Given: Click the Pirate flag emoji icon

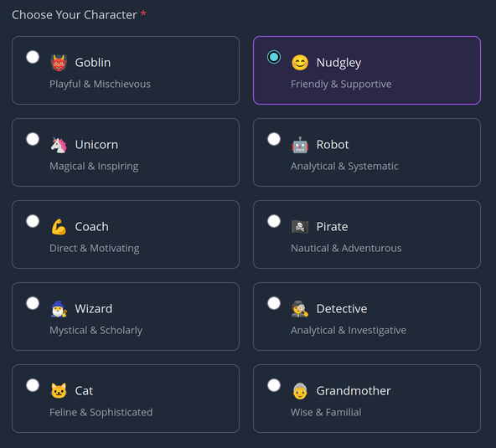Looking at the screenshot, I should 300,227.
